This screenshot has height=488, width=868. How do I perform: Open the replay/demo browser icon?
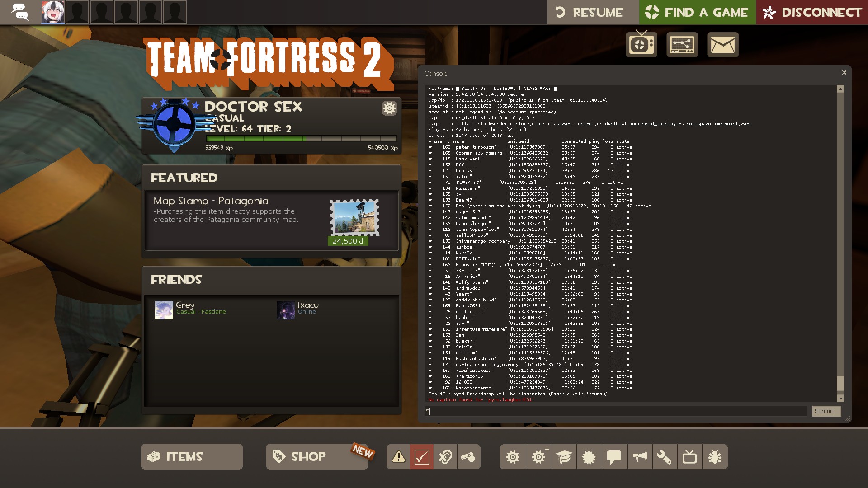[x=682, y=45]
